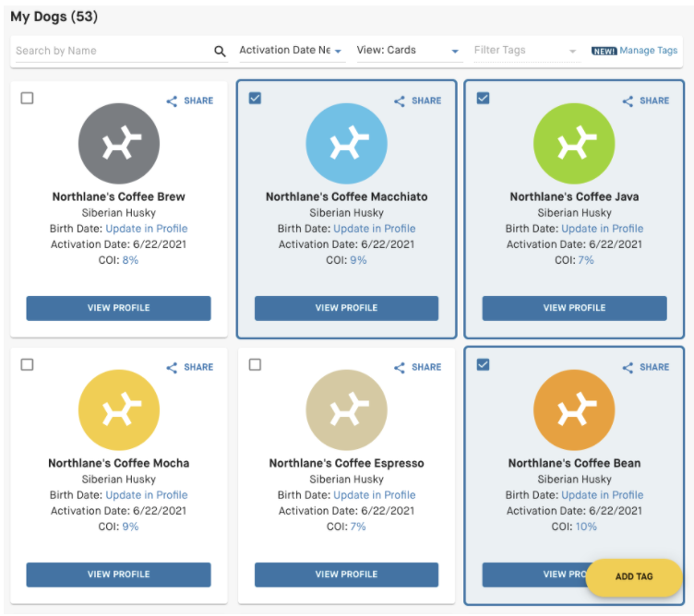Tick the Coffee Espresso card checkbox
The image size is (694, 616).
[x=256, y=365]
